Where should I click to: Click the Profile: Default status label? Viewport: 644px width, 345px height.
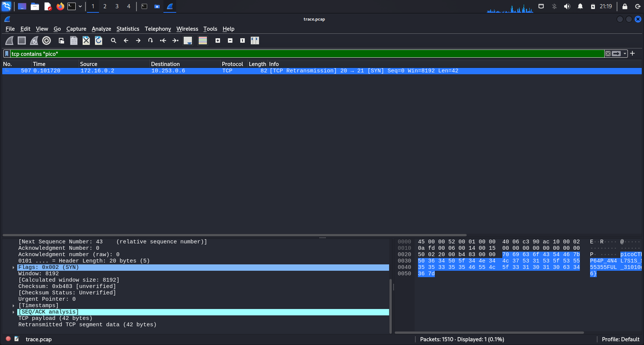(620, 339)
